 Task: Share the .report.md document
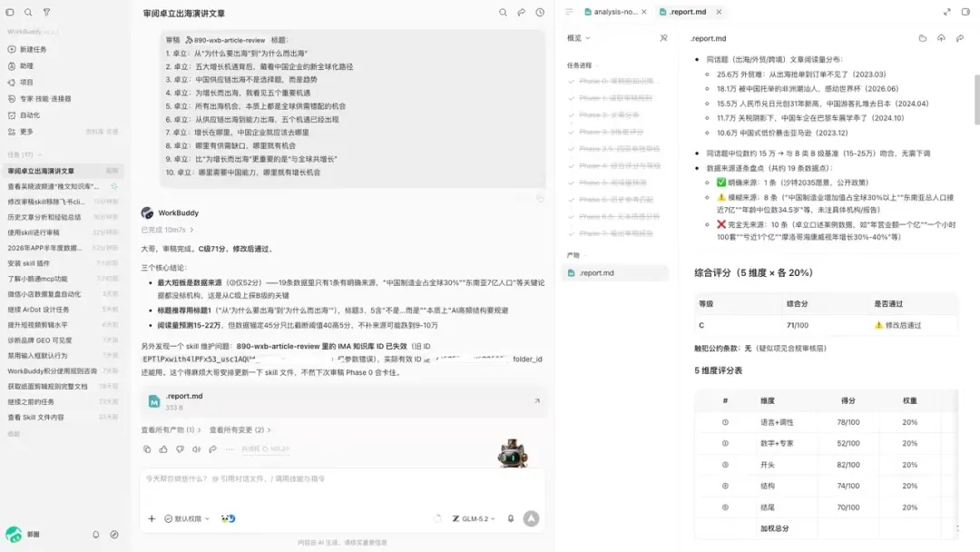pyautogui.click(x=960, y=38)
